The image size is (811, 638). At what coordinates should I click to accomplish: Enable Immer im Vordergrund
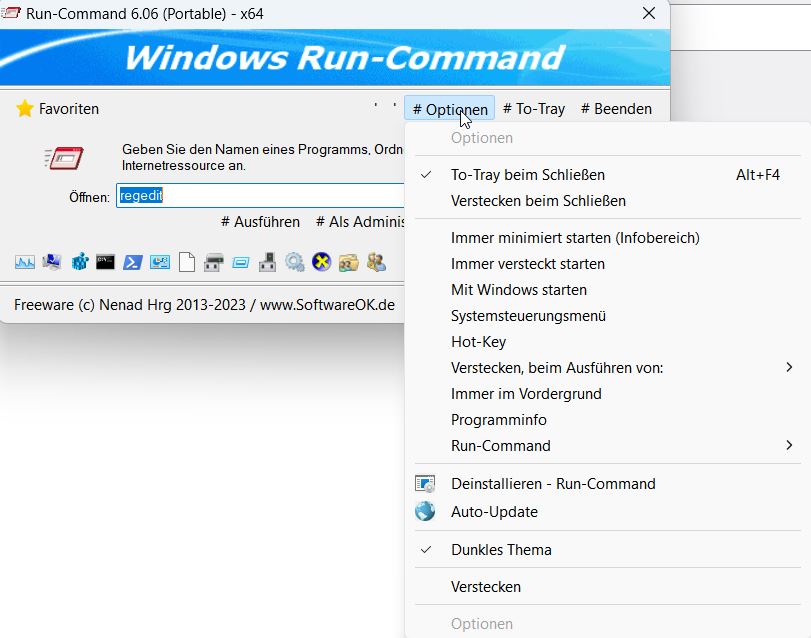pyautogui.click(x=607, y=394)
